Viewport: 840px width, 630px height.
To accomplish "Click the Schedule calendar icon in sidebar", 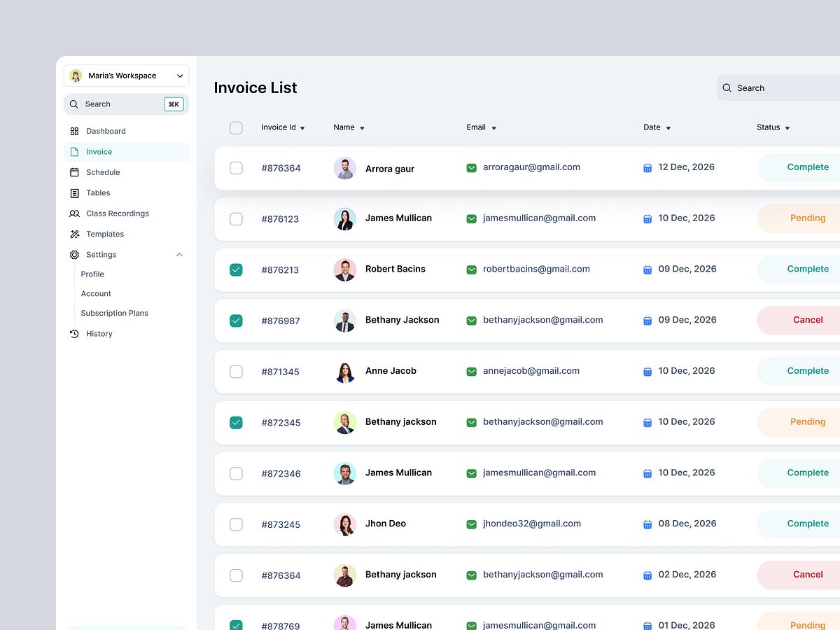I will click(x=74, y=172).
